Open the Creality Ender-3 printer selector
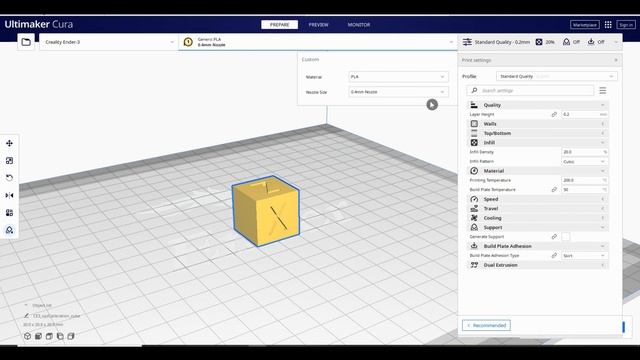This screenshot has height=360, width=640. pyautogui.click(x=109, y=42)
